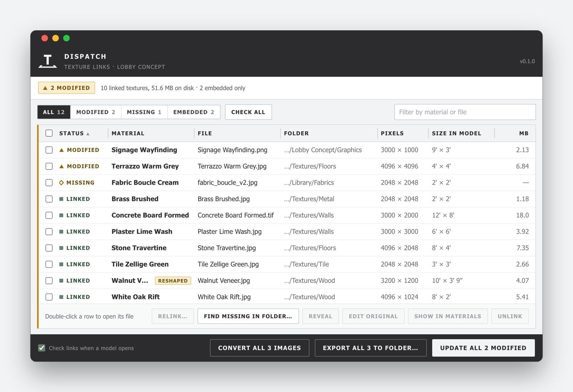Click the warning triangle beside Signage Wayfinding

(x=61, y=150)
